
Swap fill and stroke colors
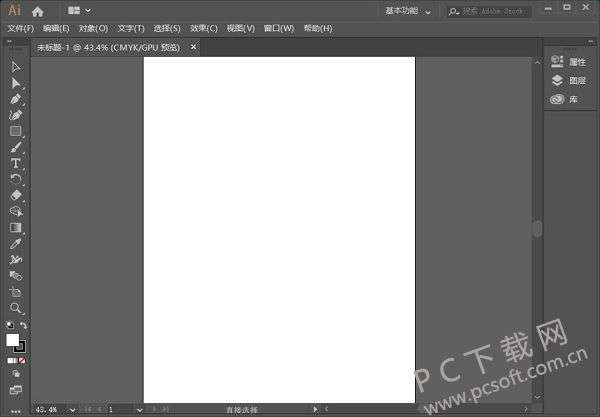tap(23, 325)
